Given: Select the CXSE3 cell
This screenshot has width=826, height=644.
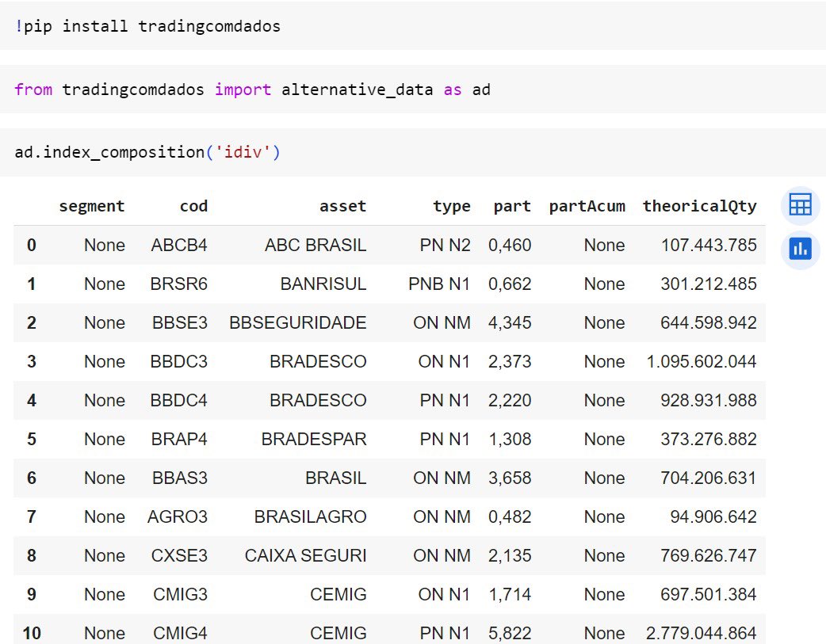Looking at the screenshot, I should tap(179, 555).
